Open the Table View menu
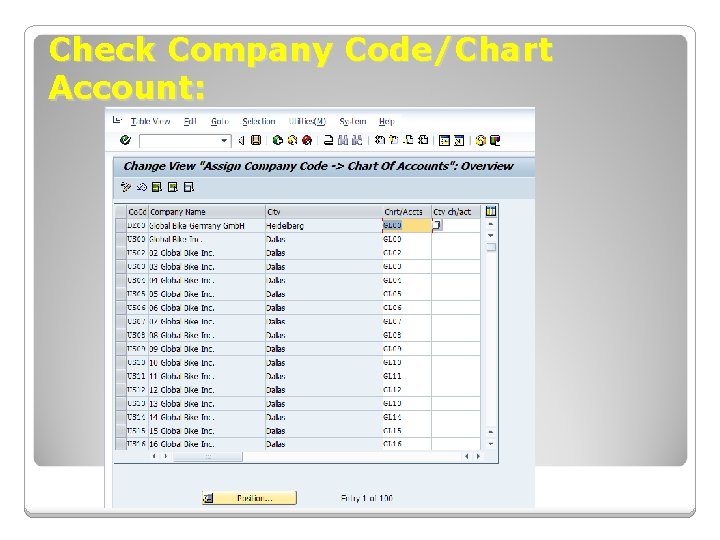 (150, 121)
